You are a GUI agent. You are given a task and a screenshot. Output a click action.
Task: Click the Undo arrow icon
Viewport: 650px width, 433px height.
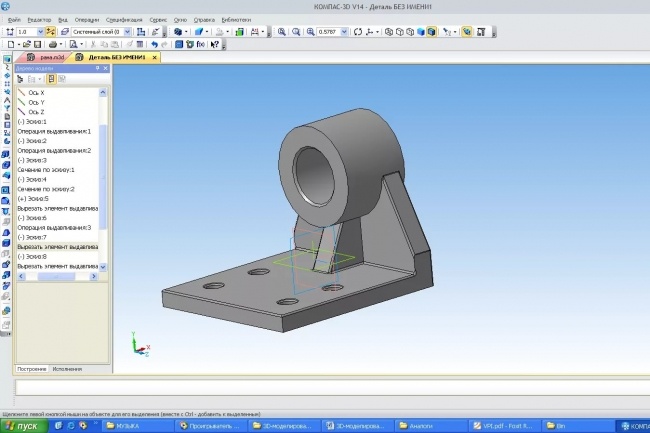pos(152,45)
